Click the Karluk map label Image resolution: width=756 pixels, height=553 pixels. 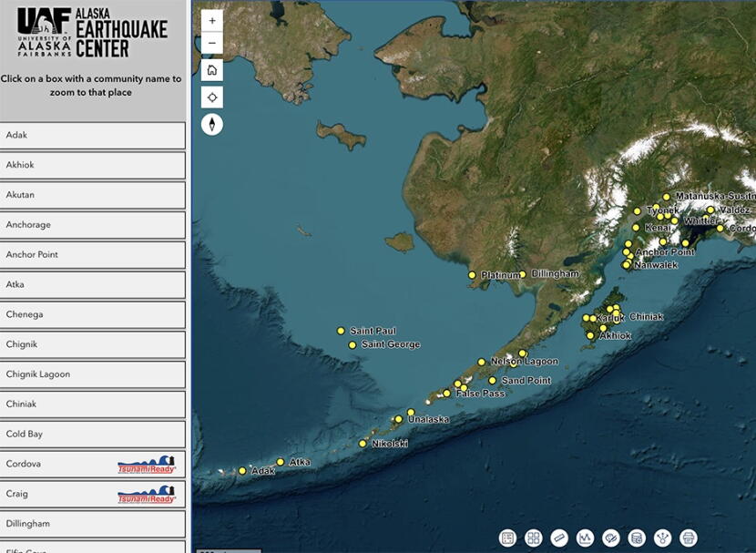pos(610,318)
